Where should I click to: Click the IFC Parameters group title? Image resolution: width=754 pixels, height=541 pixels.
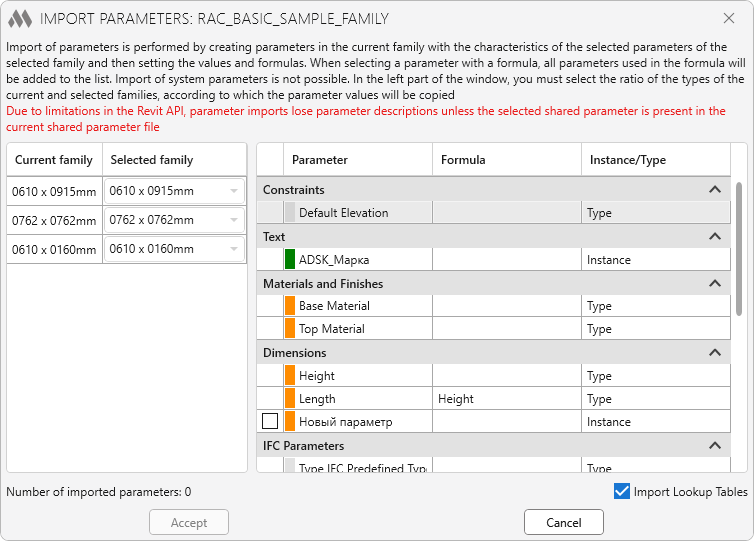303,446
